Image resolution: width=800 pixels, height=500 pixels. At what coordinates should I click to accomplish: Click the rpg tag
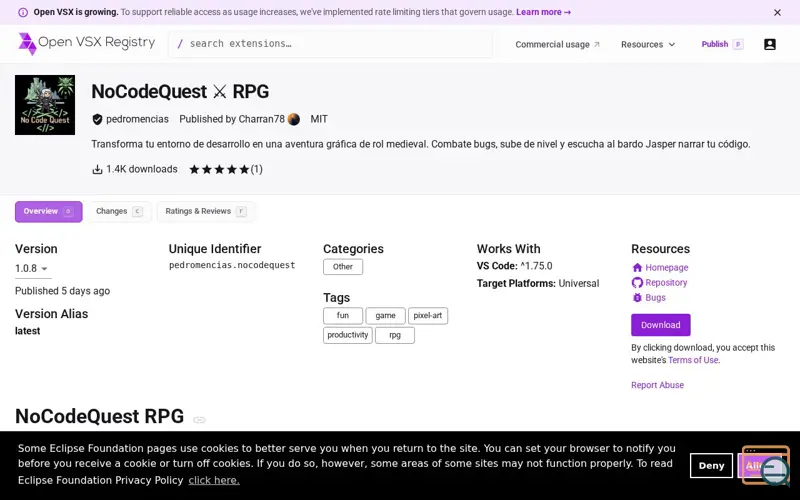[395, 335]
